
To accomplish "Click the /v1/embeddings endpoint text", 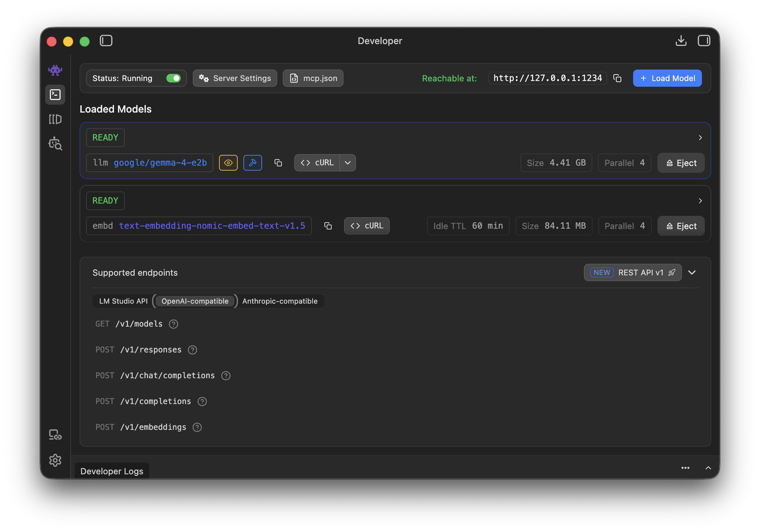I will point(153,427).
